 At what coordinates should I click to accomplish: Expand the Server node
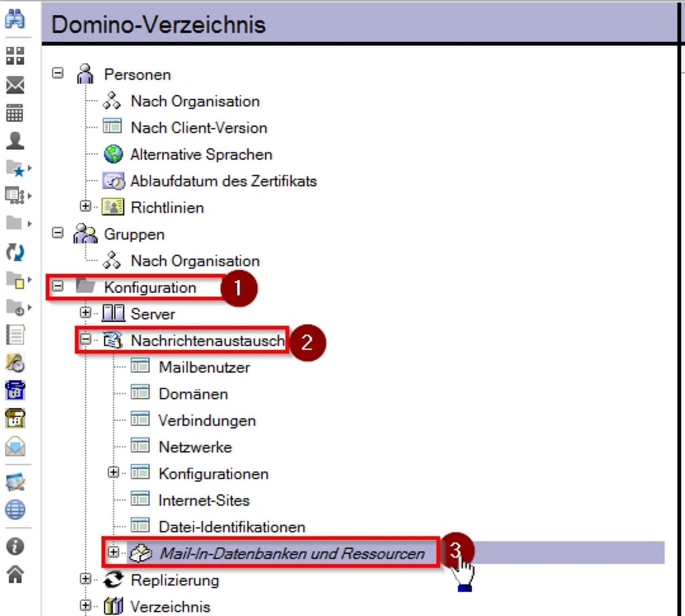coord(85,312)
